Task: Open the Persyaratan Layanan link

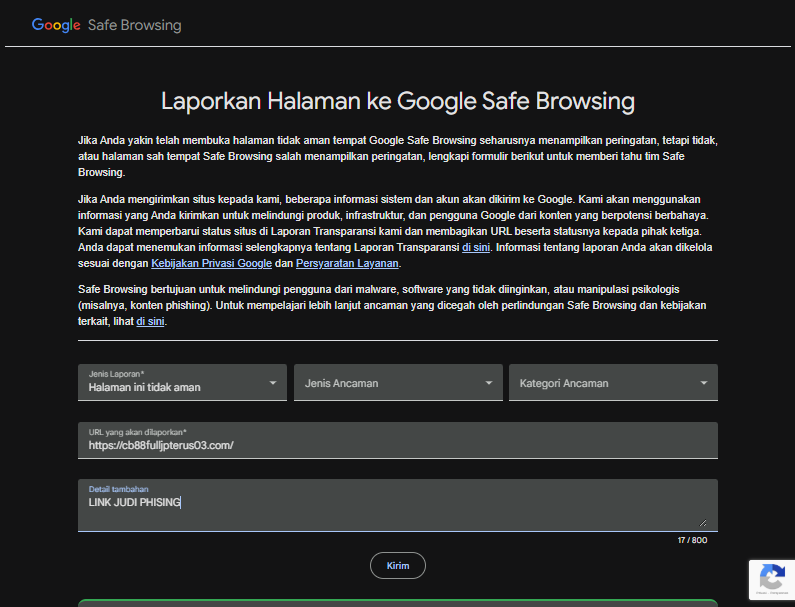Action: pyautogui.click(x=347, y=263)
